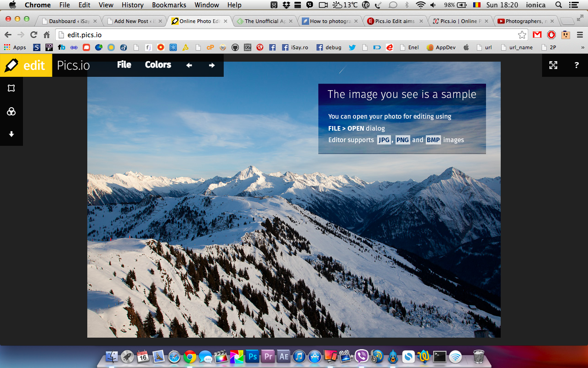588x368 pixels.
Task: Reload the page in Chrome
Action: click(x=34, y=35)
